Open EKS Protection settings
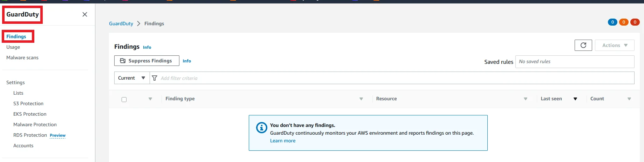This screenshot has width=644, height=162. coord(30,114)
